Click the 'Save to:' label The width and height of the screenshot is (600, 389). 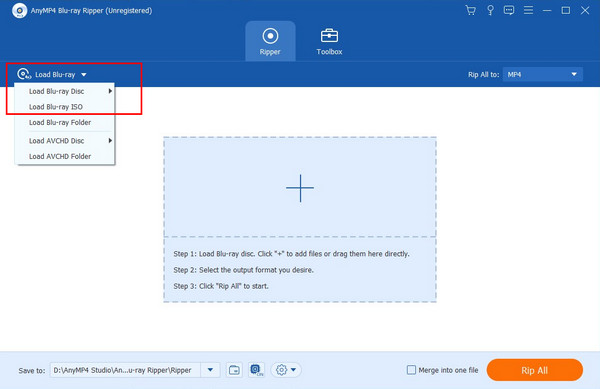[32, 370]
